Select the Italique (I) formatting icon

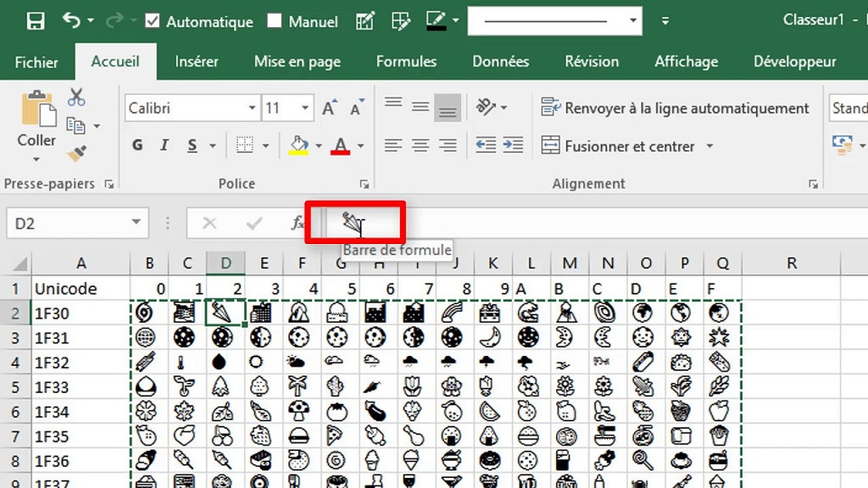click(x=164, y=145)
